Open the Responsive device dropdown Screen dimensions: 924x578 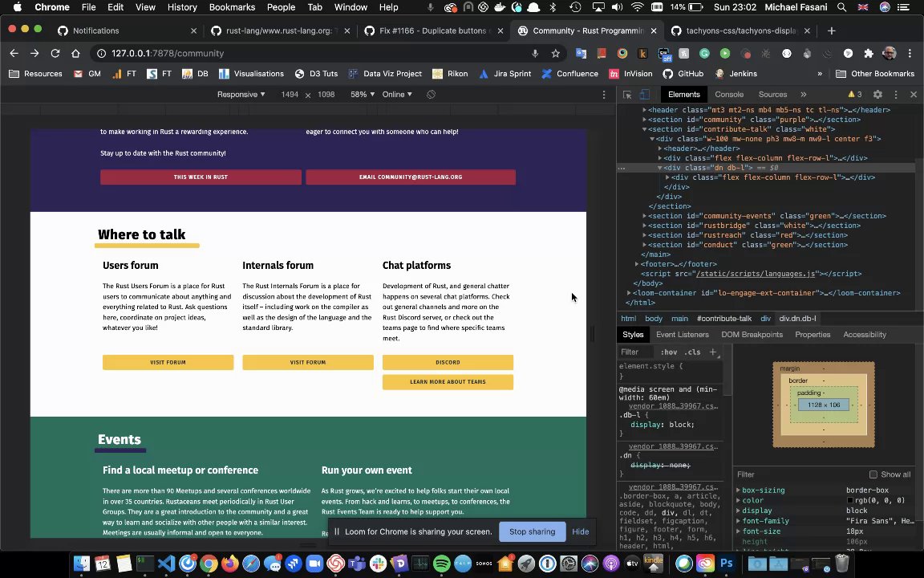(x=241, y=95)
